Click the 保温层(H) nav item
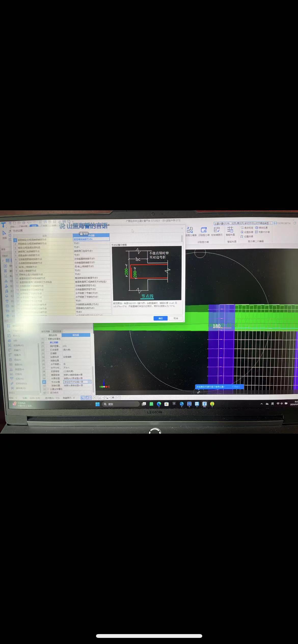Screen dimensions: 298x644 click(x=17, y=369)
